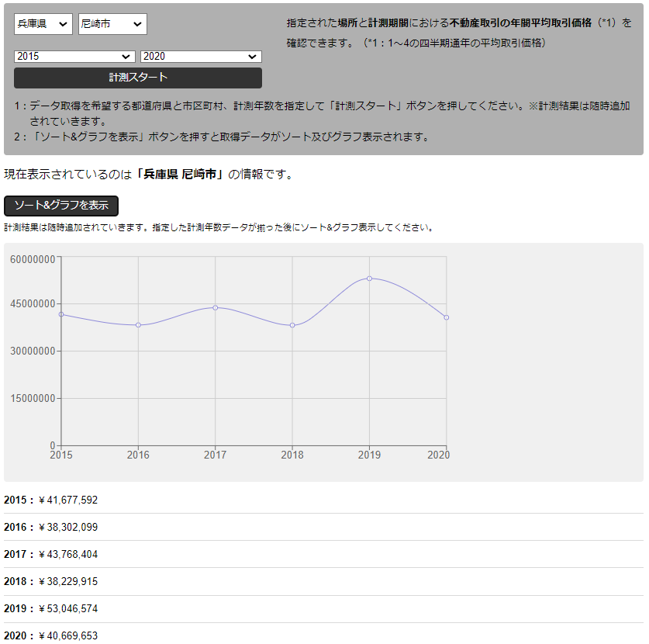
Task: Click the 2015 data point on the chart
Action: tap(61, 314)
